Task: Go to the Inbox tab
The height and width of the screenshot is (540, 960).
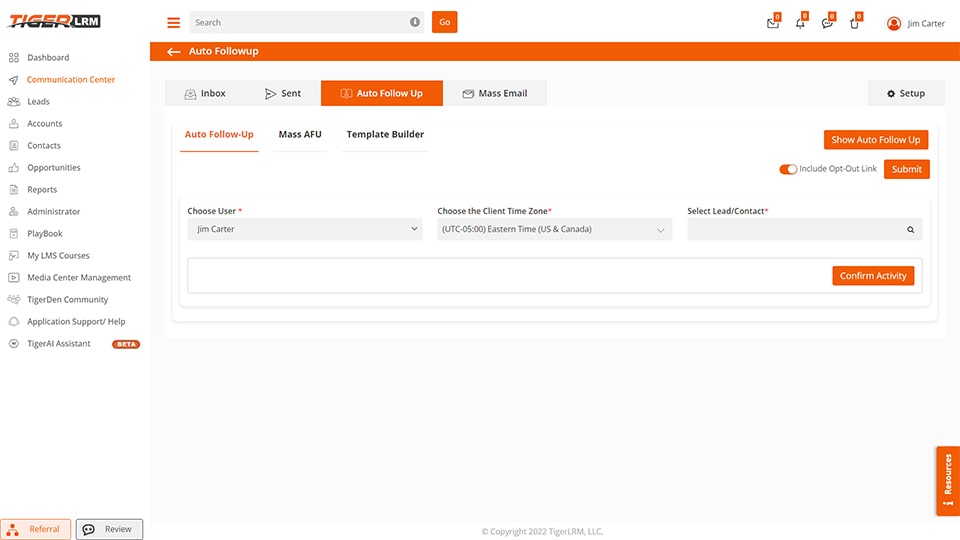Action: [205, 94]
